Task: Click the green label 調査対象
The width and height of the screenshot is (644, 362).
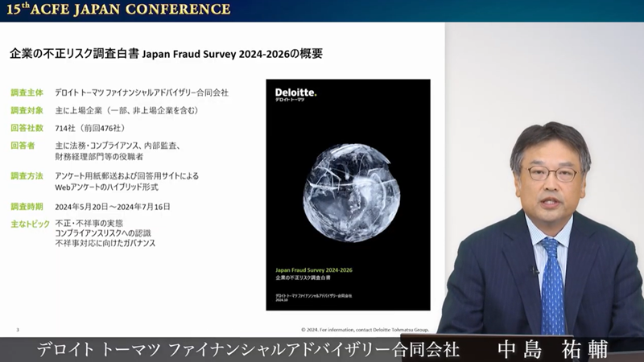Action: 27,110
